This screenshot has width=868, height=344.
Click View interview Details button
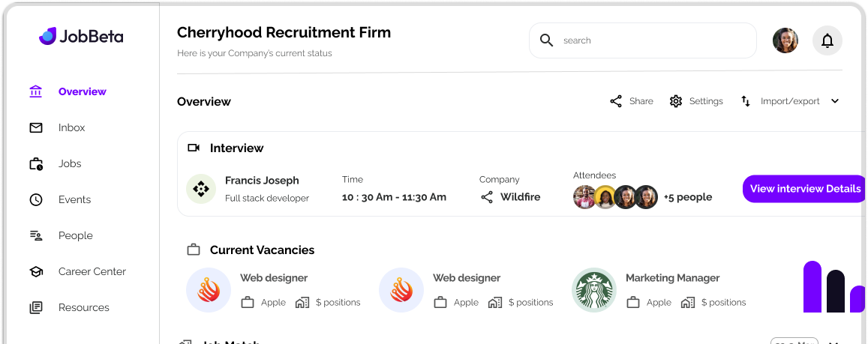coord(804,189)
